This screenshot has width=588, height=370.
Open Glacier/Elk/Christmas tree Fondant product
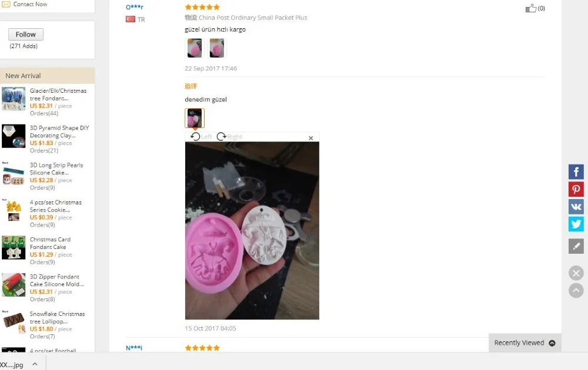pos(58,95)
